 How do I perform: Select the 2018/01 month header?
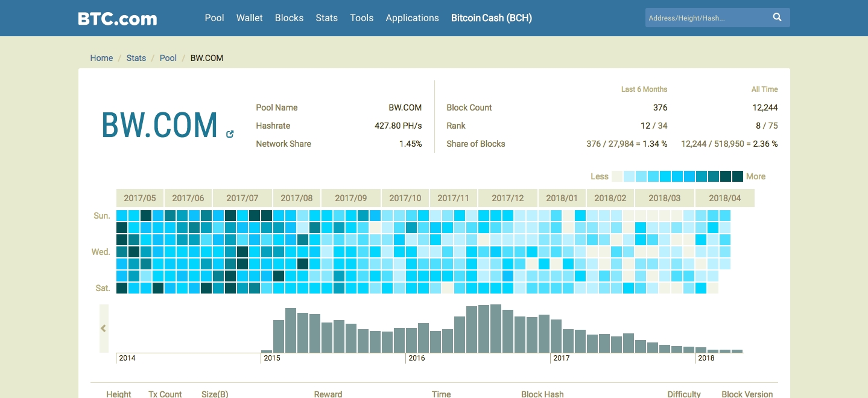(562, 198)
